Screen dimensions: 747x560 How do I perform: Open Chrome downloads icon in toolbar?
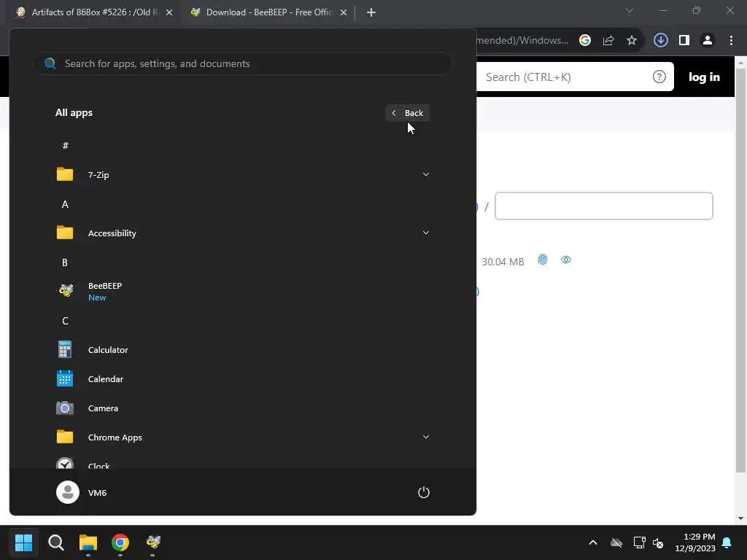660,41
